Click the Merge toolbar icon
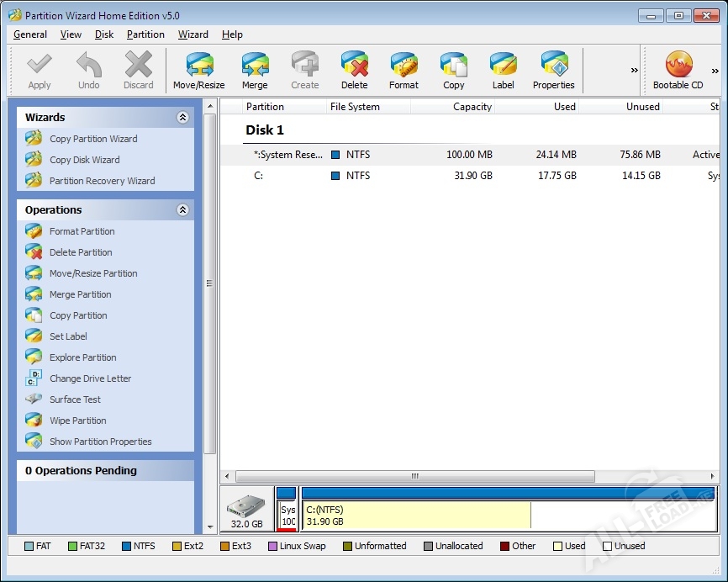Viewport: 728px width, 582px height. 255,66
